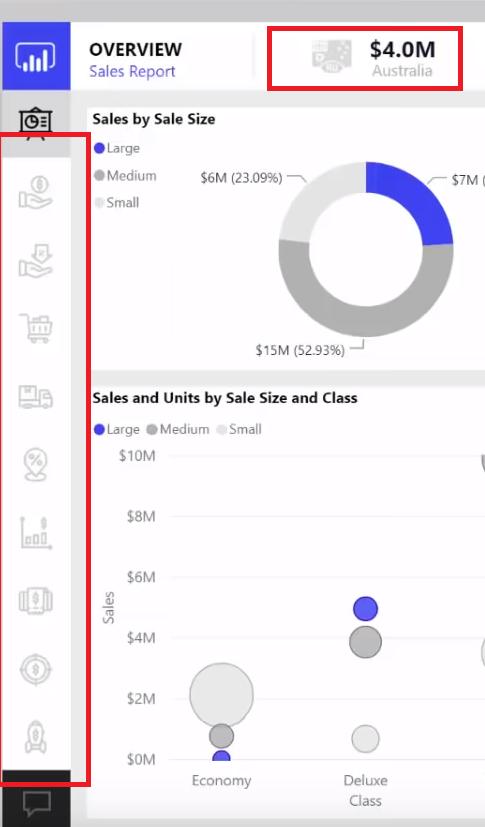Image resolution: width=485 pixels, height=827 pixels.
Task: Click the blue Deluxe Class bubble
Action: pos(365,609)
